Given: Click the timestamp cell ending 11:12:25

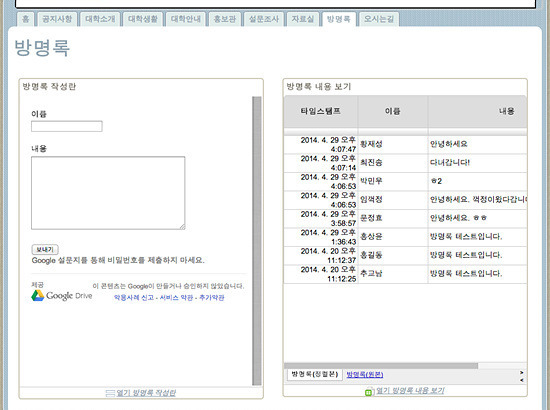Looking at the screenshot, I should pos(321,274).
